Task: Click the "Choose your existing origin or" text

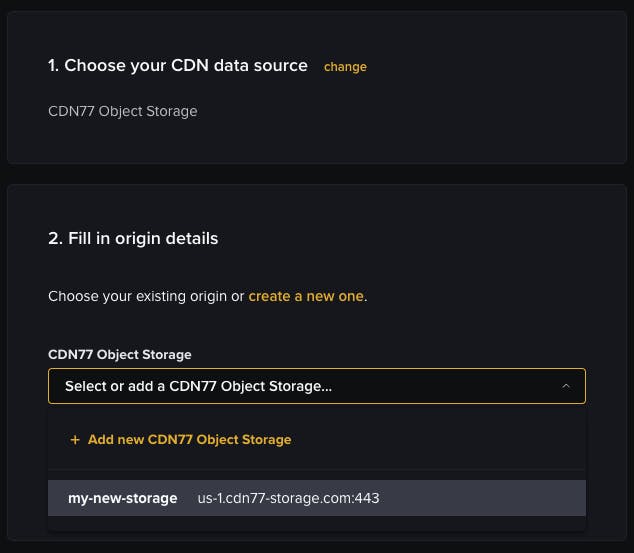Action: 146,296
